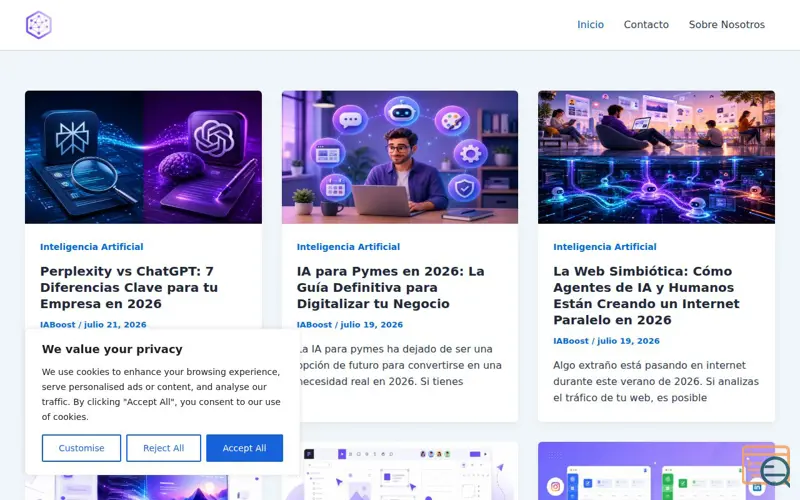This screenshot has height=500, width=800.
Task: Open 'IA para Pymes en 2026' title link
Action: click(390, 287)
